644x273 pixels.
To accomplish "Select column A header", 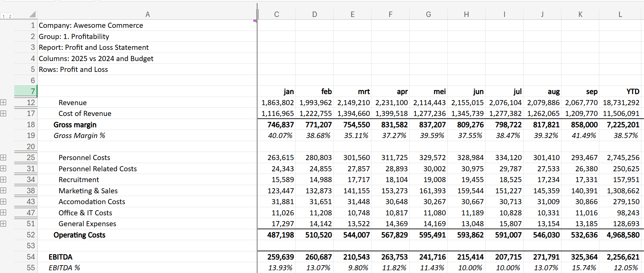I will (147, 14).
